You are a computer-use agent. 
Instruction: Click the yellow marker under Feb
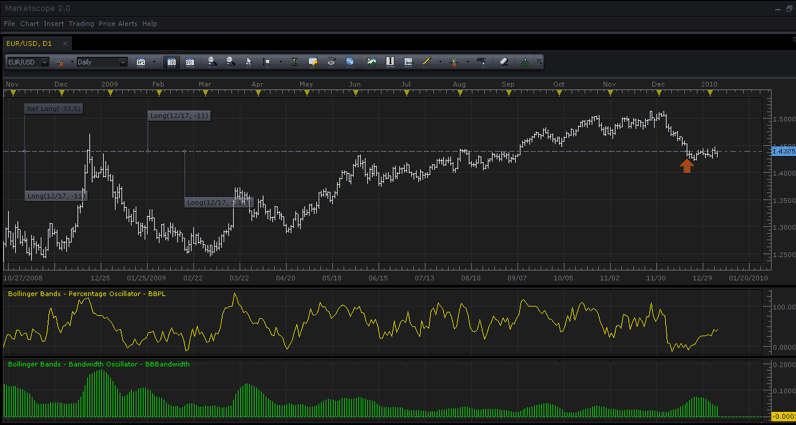(159, 93)
